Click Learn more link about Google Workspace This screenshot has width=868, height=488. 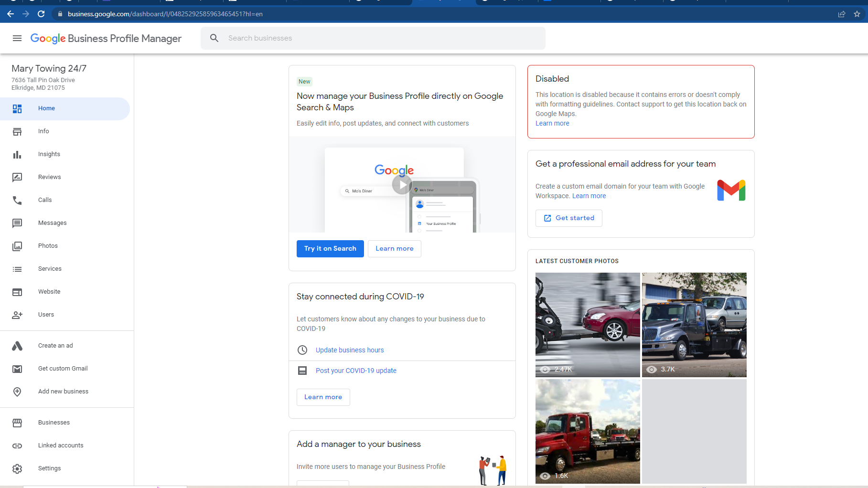coord(589,196)
